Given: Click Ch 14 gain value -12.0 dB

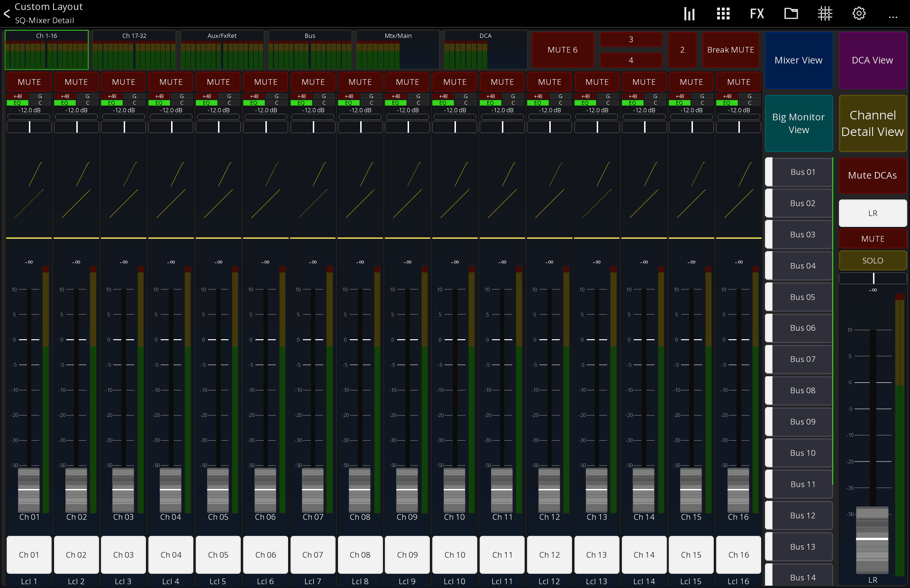Looking at the screenshot, I should [x=644, y=110].
